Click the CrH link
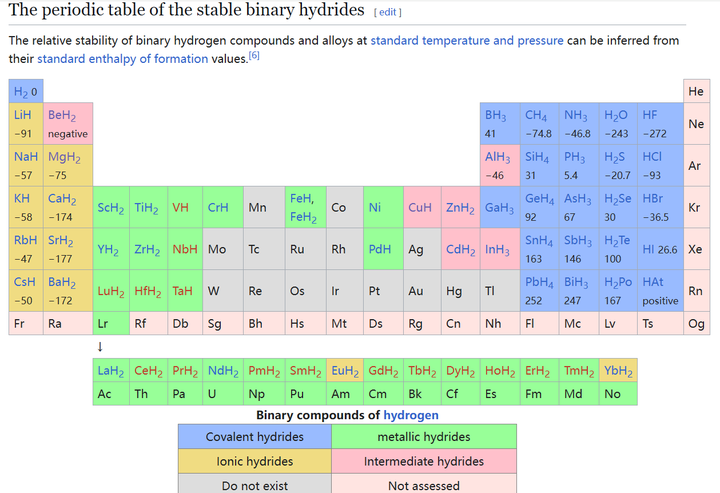 click(x=218, y=207)
